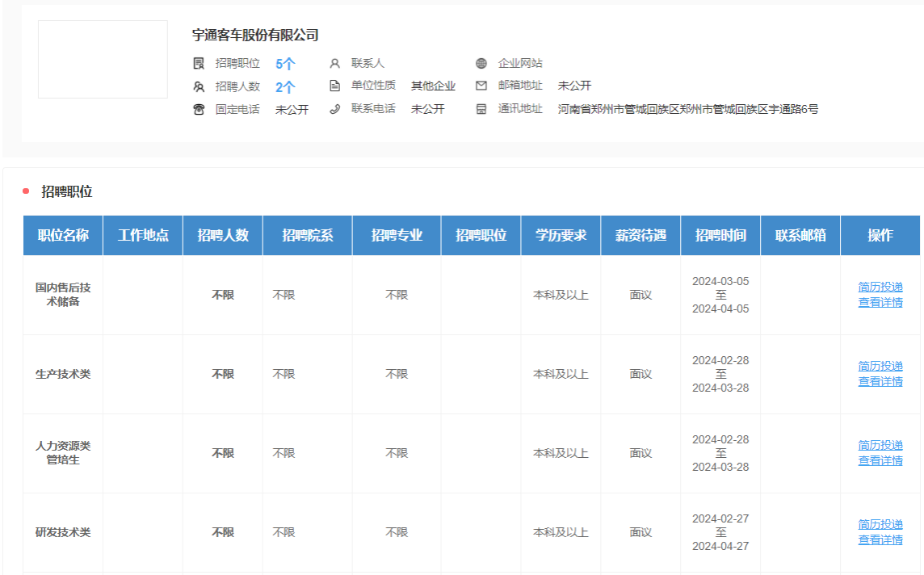Click 简历投递 for 人力资源类管培生
924x575 pixels.
coord(880,445)
